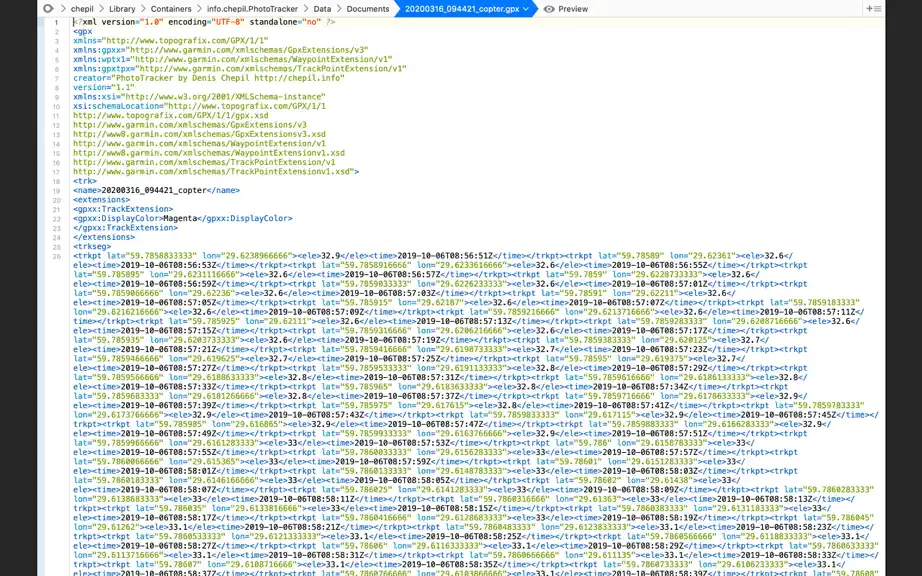
Task: Click the opening <extensions> tag on line 20
Action: click(x=102, y=200)
